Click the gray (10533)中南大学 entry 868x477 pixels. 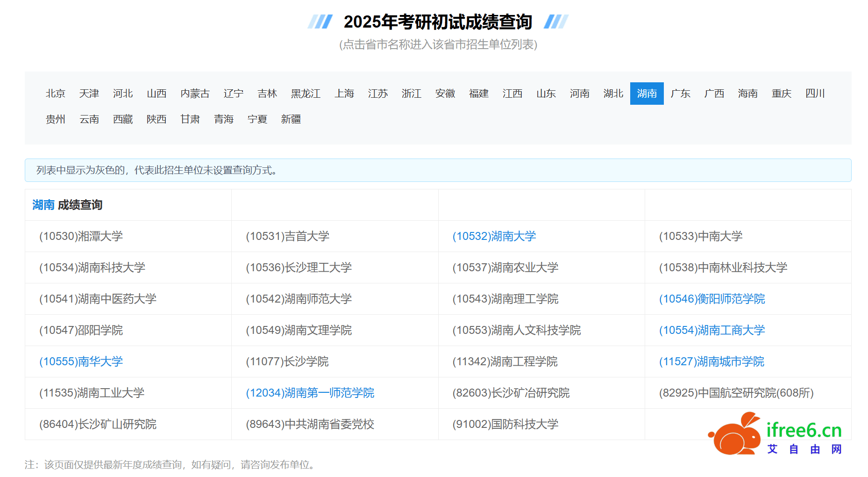[700, 236]
